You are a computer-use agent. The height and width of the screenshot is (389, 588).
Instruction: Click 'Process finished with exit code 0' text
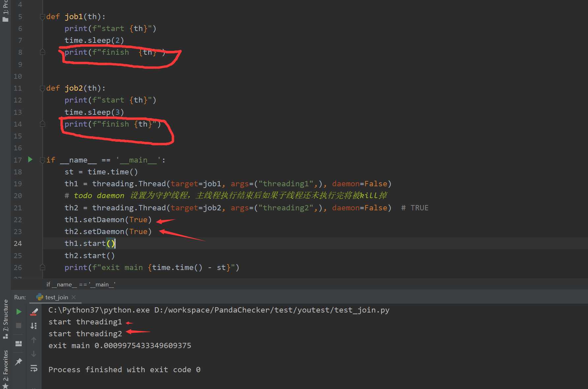[x=124, y=370]
